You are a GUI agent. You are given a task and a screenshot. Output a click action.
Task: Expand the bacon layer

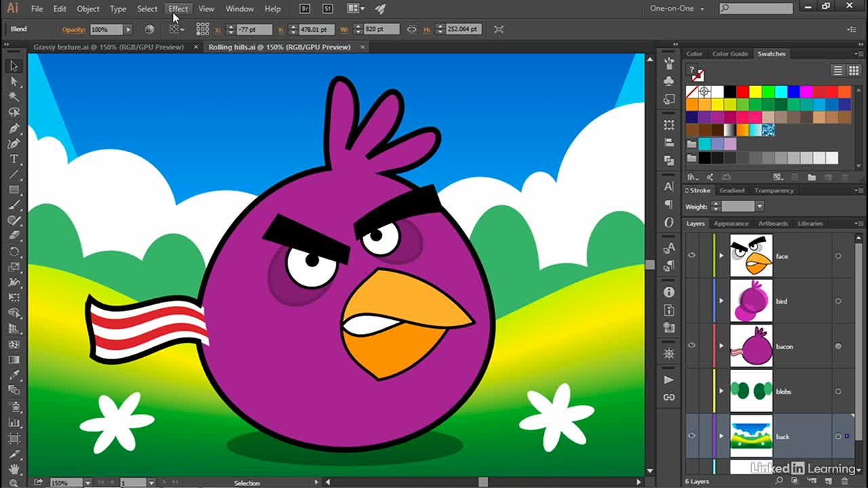point(722,346)
